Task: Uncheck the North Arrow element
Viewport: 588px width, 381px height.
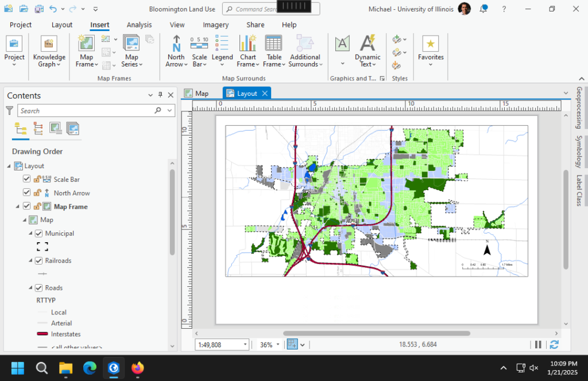Action: pyautogui.click(x=26, y=192)
